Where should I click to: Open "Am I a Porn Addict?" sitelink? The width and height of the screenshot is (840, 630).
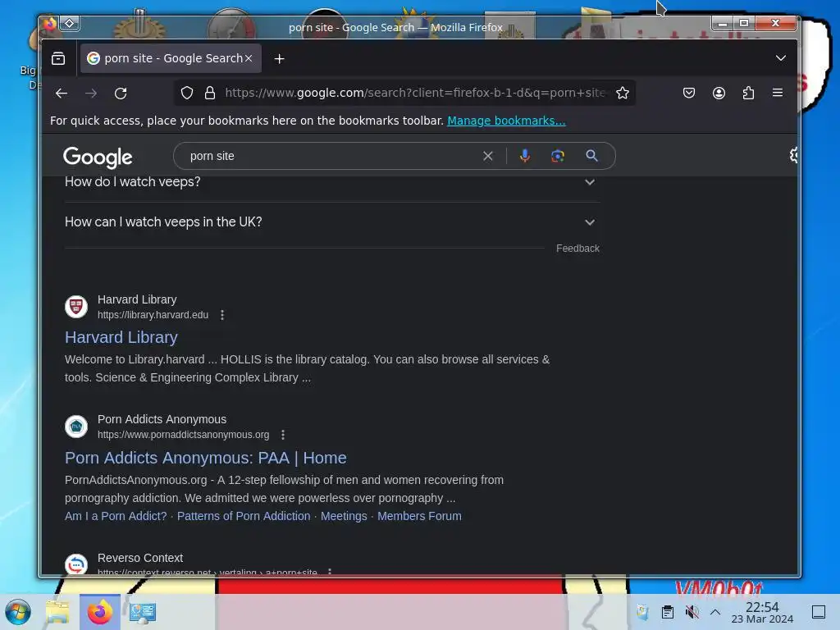coord(116,517)
